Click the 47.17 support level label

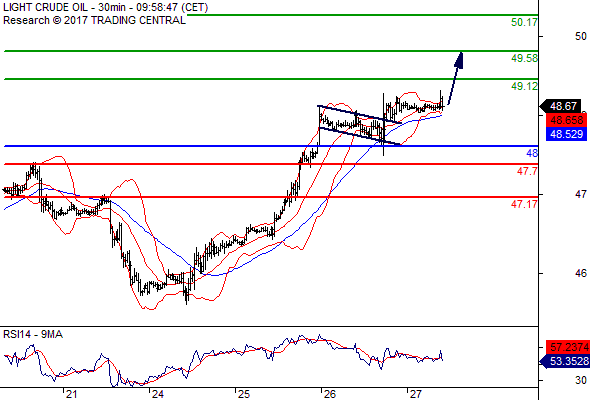pyautogui.click(x=524, y=204)
